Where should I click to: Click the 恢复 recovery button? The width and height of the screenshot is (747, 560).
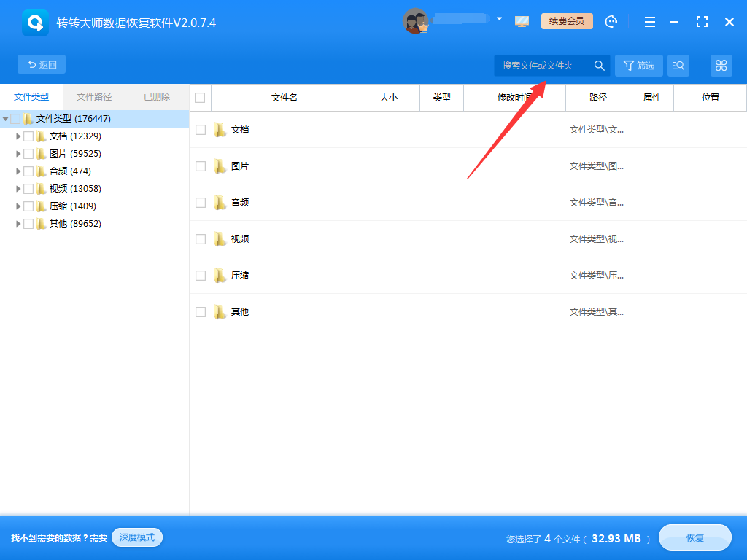pyautogui.click(x=694, y=537)
